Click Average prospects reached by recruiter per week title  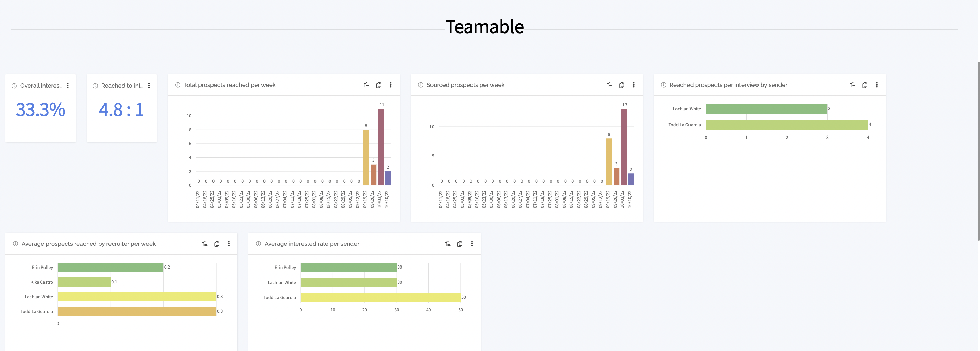pos(89,244)
